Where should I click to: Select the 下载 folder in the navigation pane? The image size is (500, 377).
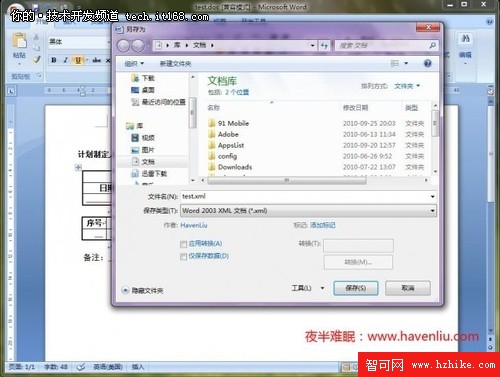(143, 78)
